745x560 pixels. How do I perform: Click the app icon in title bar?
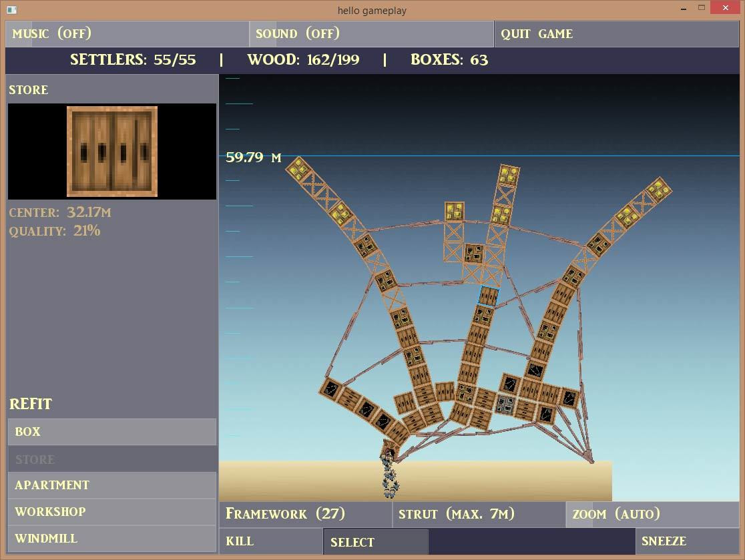click(12, 9)
